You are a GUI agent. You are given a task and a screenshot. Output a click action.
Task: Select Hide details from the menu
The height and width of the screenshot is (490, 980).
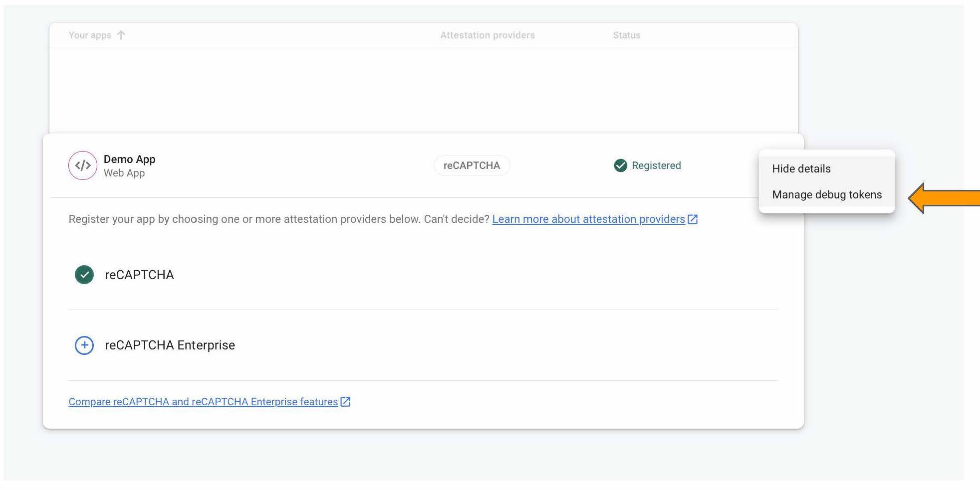click(827, 168)
